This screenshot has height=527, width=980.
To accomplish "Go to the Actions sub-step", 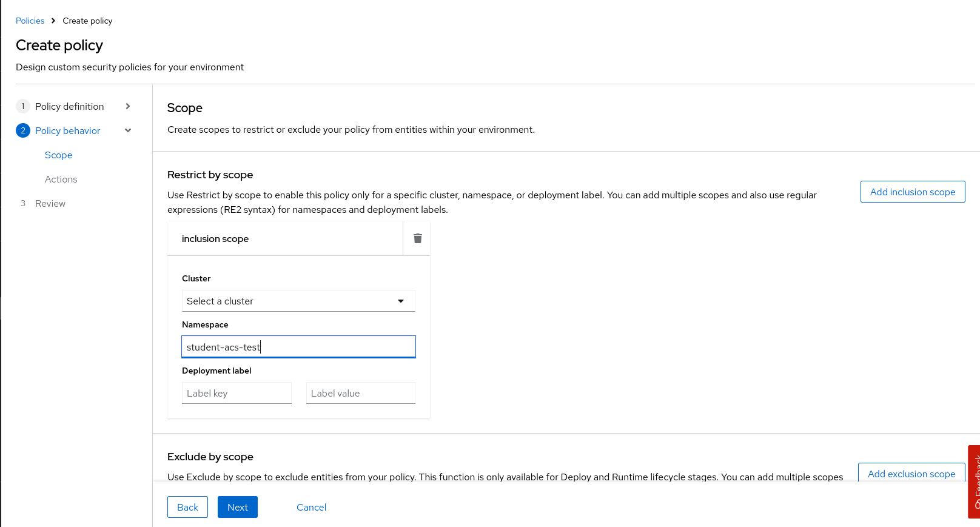I will pyautogui.click(x=61, y=180).
